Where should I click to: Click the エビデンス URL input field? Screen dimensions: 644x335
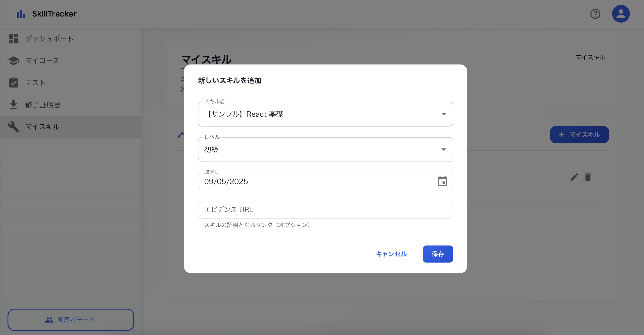click(x=325, y=210)
